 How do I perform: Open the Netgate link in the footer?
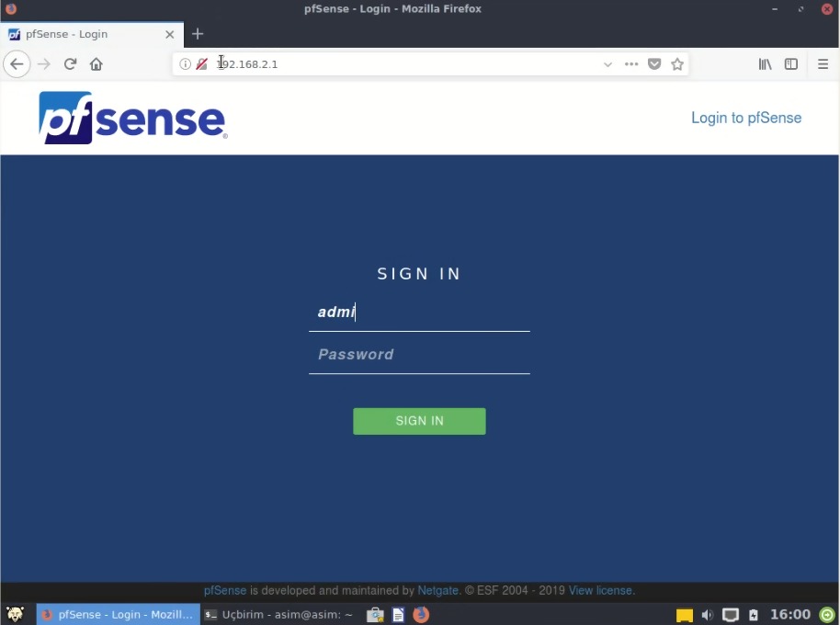(x=437, y=590)
